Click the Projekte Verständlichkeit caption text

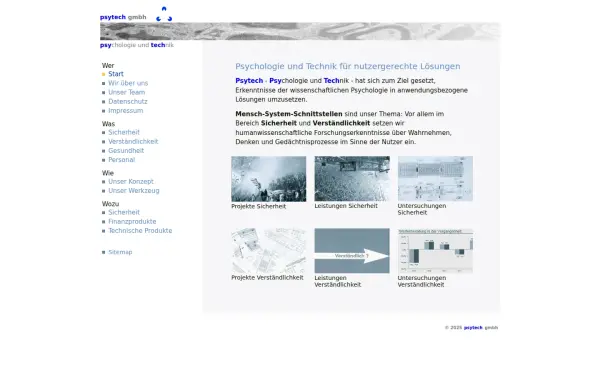tap(267, 278)
